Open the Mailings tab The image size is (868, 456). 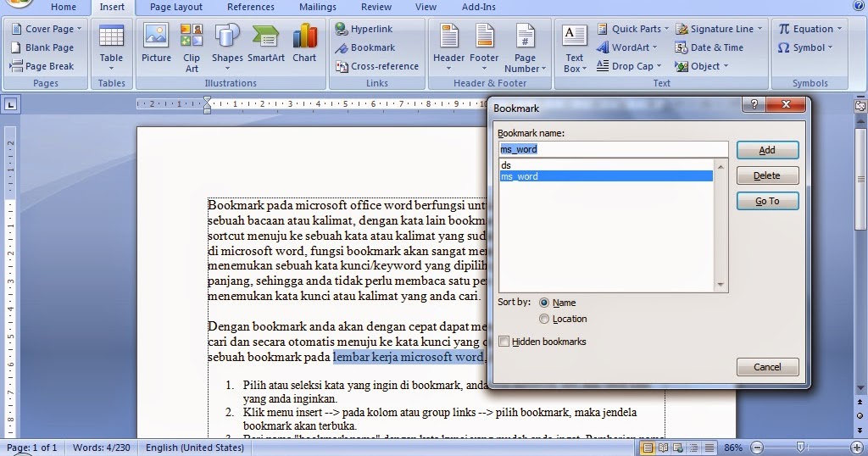(318, 7)
